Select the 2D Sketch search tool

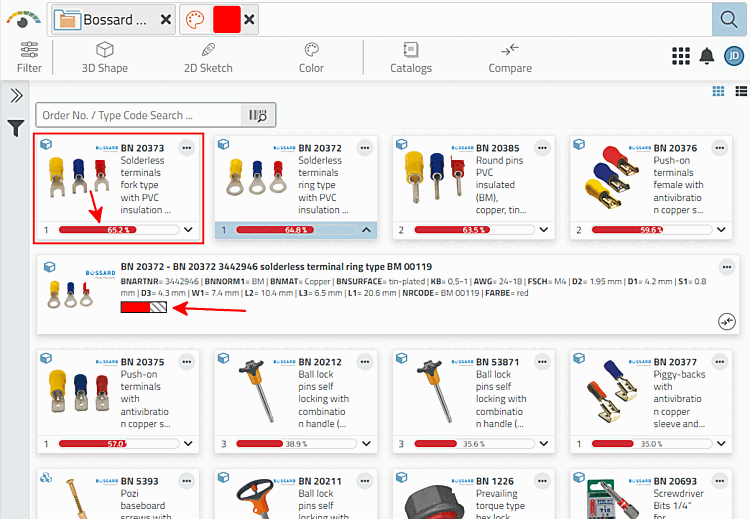208,57
